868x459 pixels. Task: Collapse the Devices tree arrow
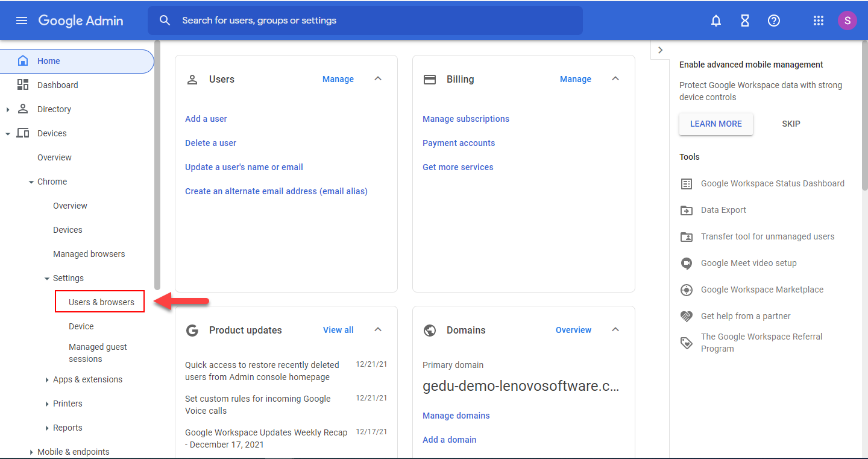coord(8,133)
